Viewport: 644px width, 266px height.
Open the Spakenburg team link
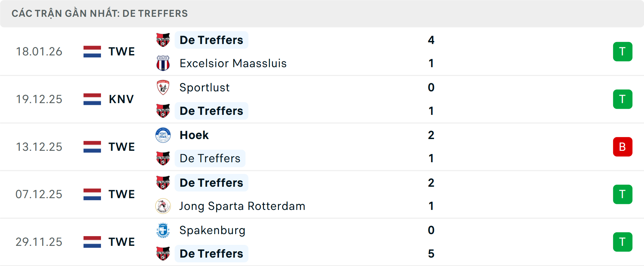click(x=212, y=230)
